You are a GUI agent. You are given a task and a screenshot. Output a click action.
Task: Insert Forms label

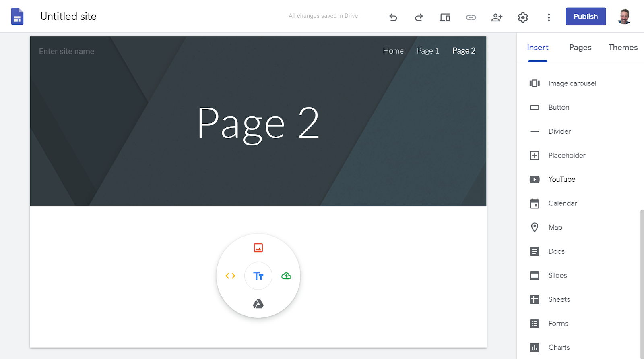pyautogui.click(x=558, y=324)
